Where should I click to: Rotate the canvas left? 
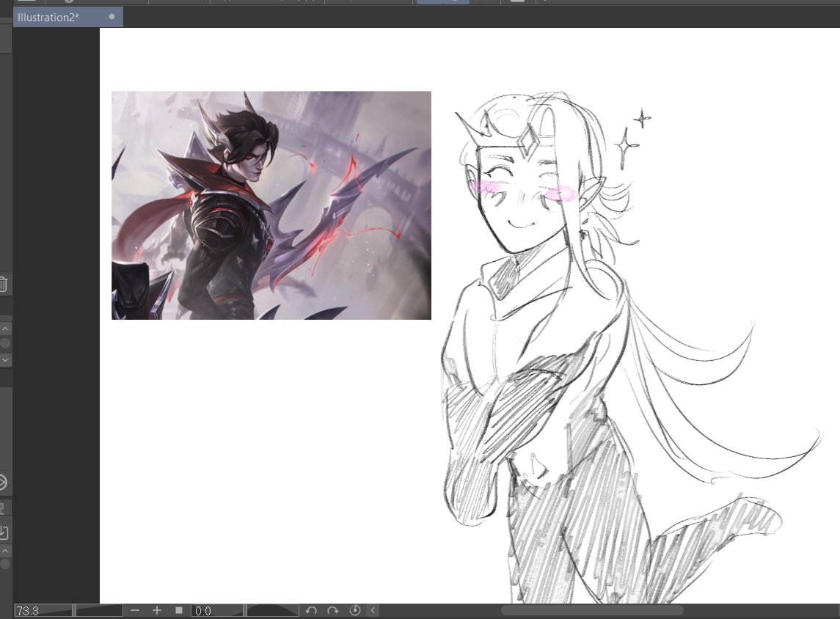pyautogui.click(x=311, y=610)
